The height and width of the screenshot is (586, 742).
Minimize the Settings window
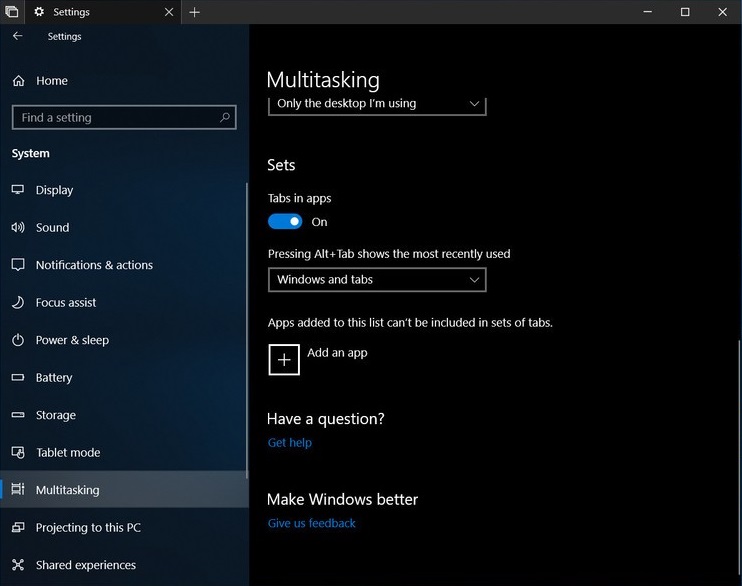click(x=647, y=12)
